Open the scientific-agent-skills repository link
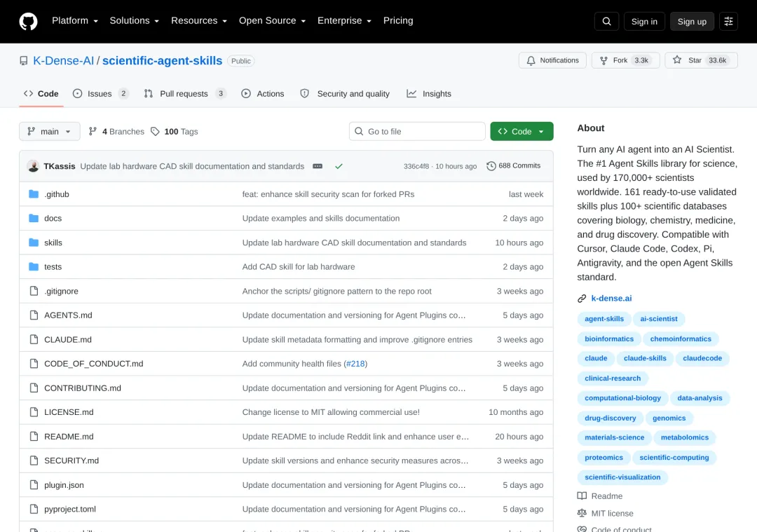The height and width of the screenshot is (532, 757). pyautogui.click(x=162, y=61)
